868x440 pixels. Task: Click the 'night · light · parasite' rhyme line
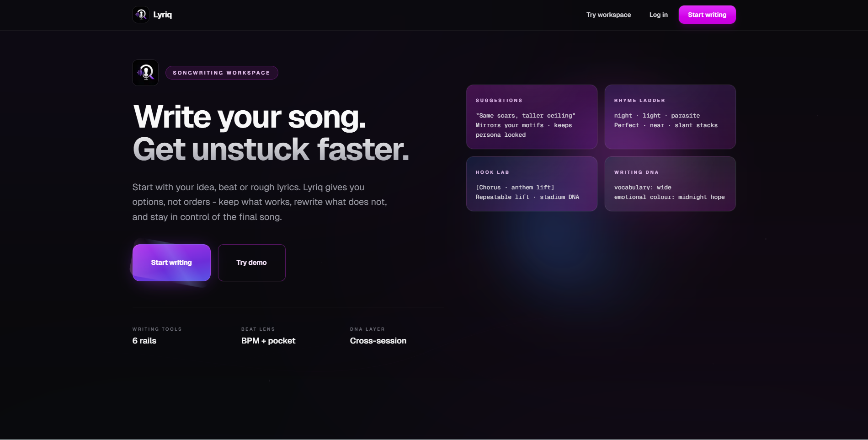click(657, 116)
